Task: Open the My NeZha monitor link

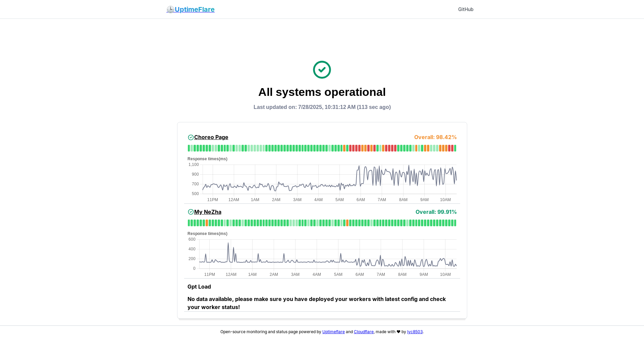Action: pos(208,212)
